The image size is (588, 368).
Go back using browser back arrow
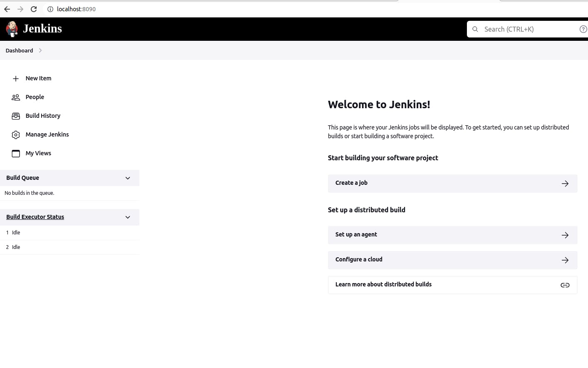tap(7, 9)
